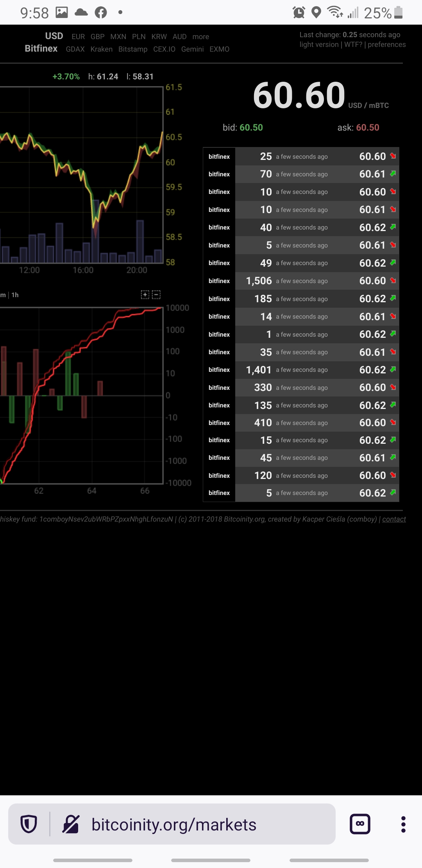Viewport: 422px width, 868px height.
Task: Click the 1,401 trade amount cell
Action: coord(259,369)
